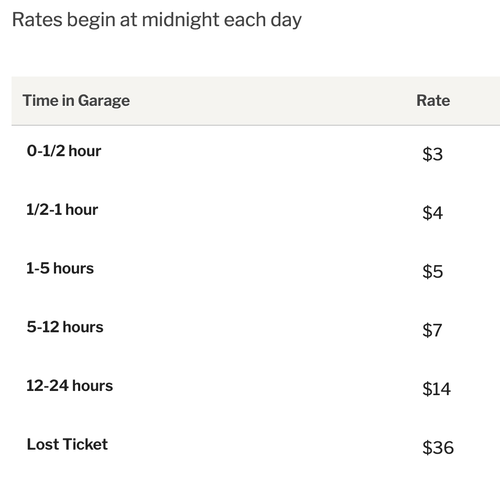The width and height of the screenshot is (500, 479).
Task: Click the $5 rate value
Action: click(x=432, y=272)
